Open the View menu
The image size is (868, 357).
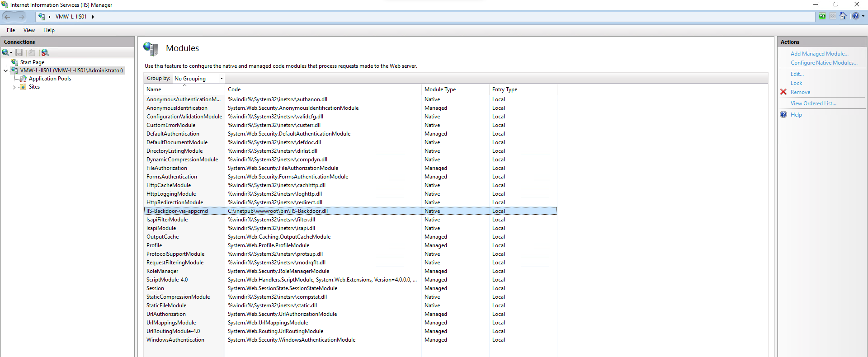[29, 30]
